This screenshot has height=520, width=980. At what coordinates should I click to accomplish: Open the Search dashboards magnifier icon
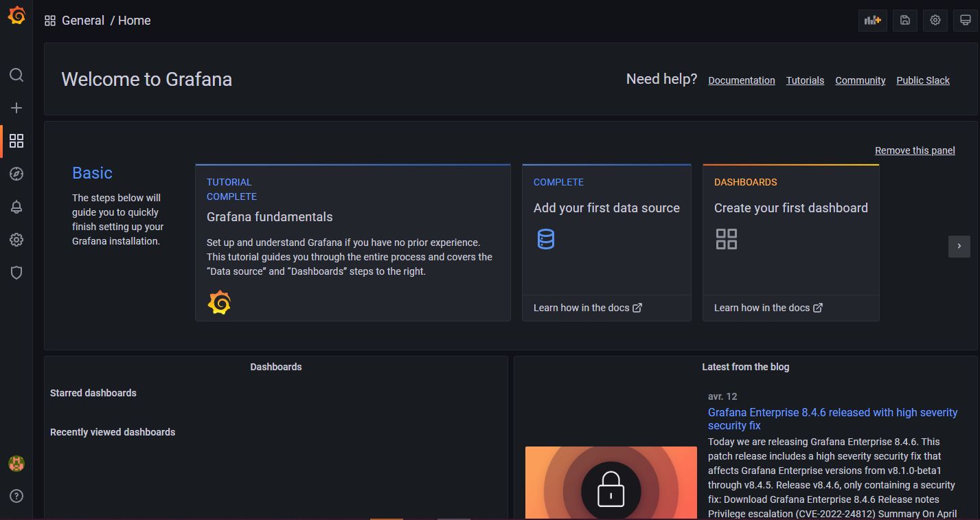tap(16, 75)
